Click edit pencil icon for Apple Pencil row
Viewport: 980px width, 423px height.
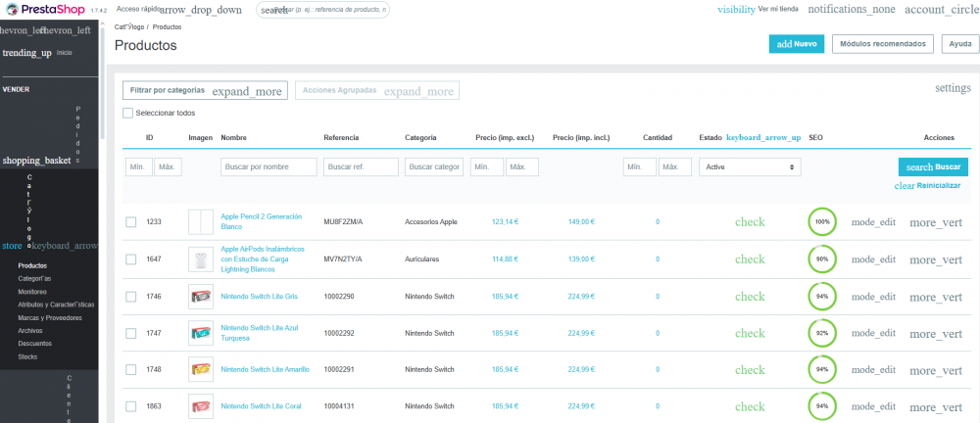pyautogui.click(x=873, y=222)
